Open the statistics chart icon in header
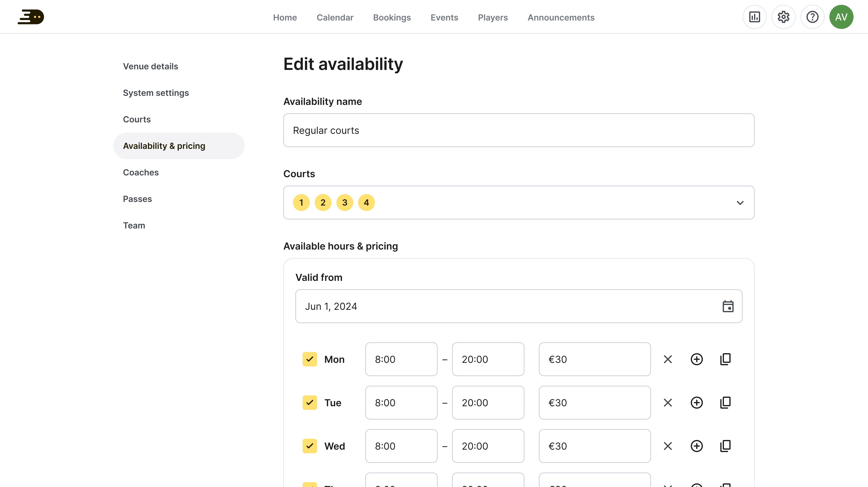The width and height of the screenshot is (868, 487). tap(754, 17)
